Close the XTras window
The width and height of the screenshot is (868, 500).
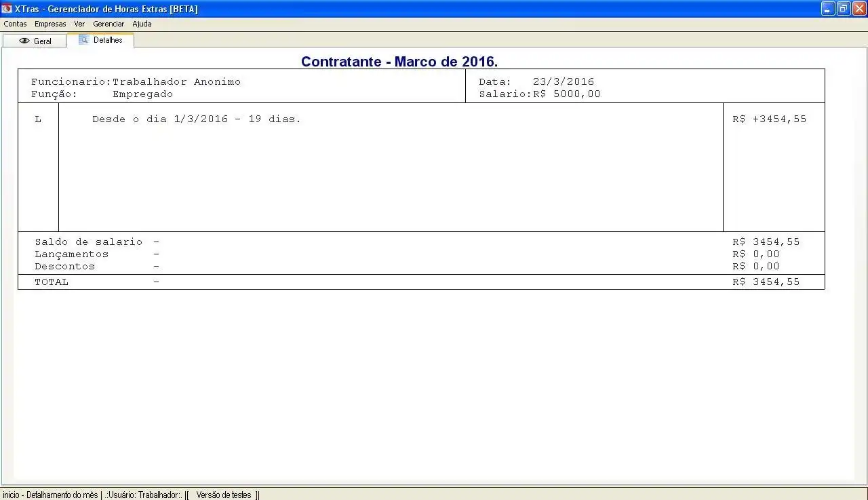(859, 9)
